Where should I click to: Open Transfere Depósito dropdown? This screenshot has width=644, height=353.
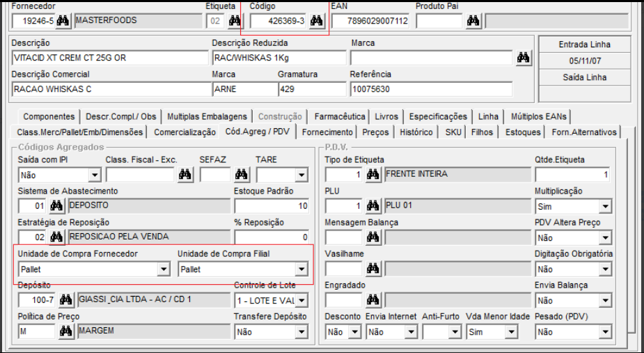tap(301, 332)
